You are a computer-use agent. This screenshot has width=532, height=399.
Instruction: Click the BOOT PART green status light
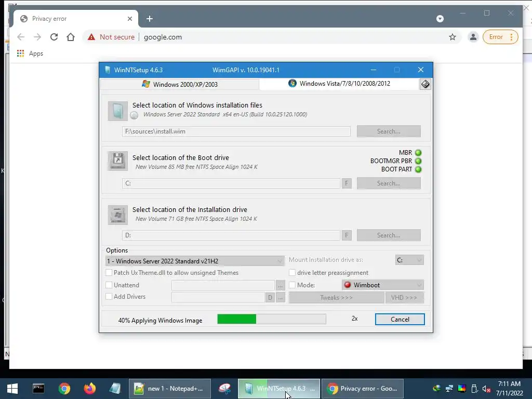pyautogui.click(x=418, y=169)
